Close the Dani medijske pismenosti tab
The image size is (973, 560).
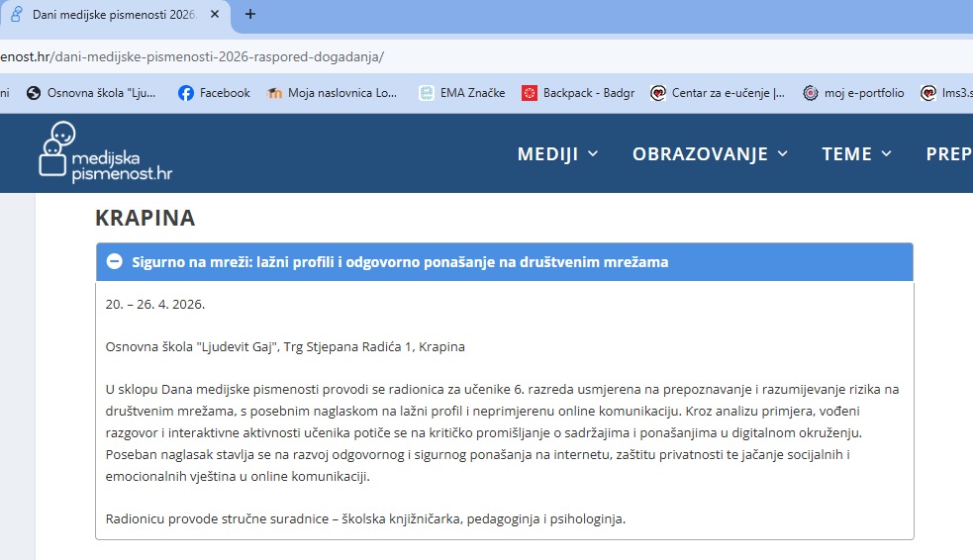(215, 15)
